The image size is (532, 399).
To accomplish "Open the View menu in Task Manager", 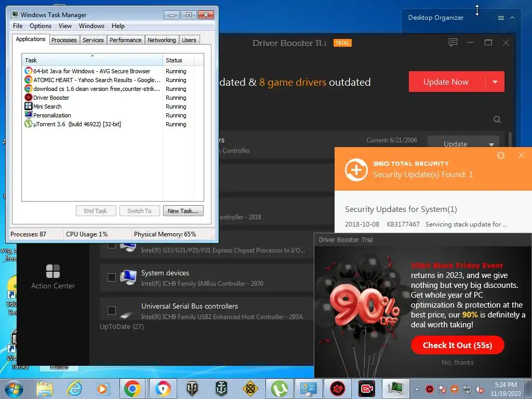I will pyautogui.click(x=65, y=26).
